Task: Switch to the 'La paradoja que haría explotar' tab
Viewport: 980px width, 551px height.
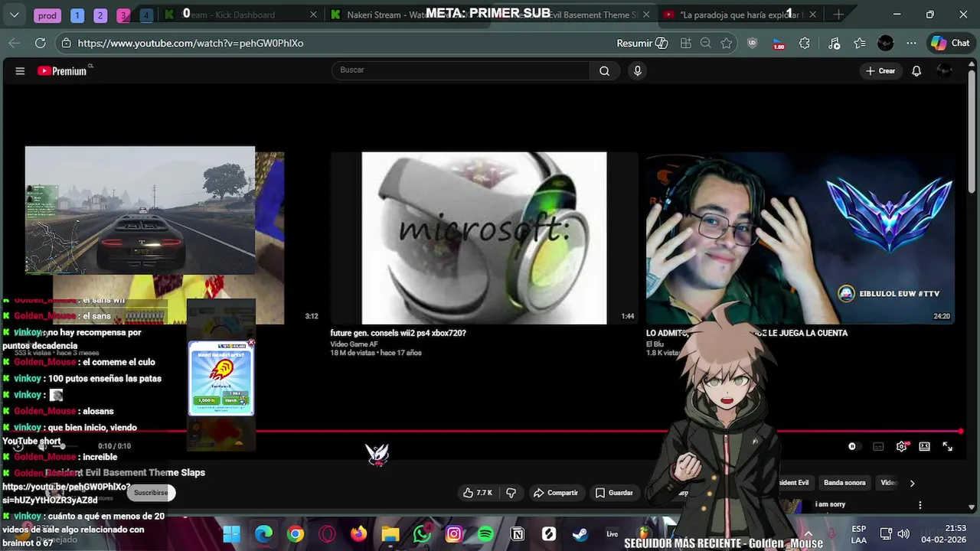Action: (740, 15)
